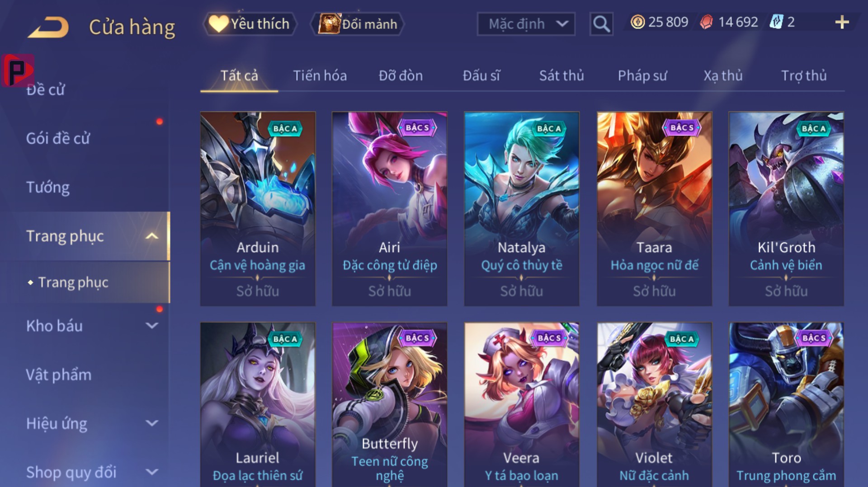The image size is (868, 487).
Task: Select the Taara Hỏa ngọc nữ đế skin
Action: coord(654,209)
